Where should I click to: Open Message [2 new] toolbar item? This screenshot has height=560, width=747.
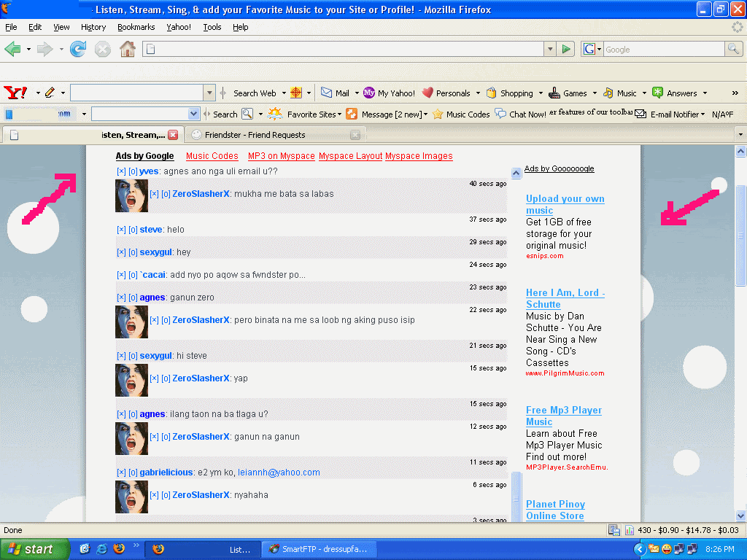point(387,114)
